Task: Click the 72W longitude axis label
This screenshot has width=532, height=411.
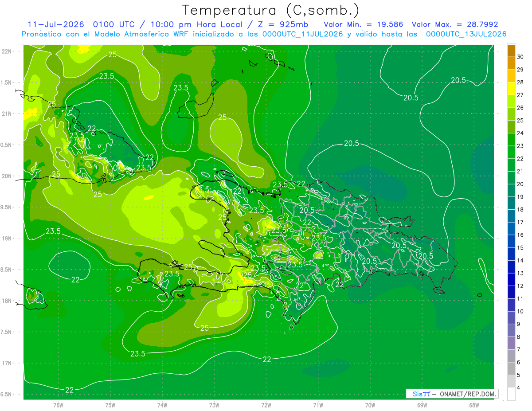Action: click(x=266, y=405)
